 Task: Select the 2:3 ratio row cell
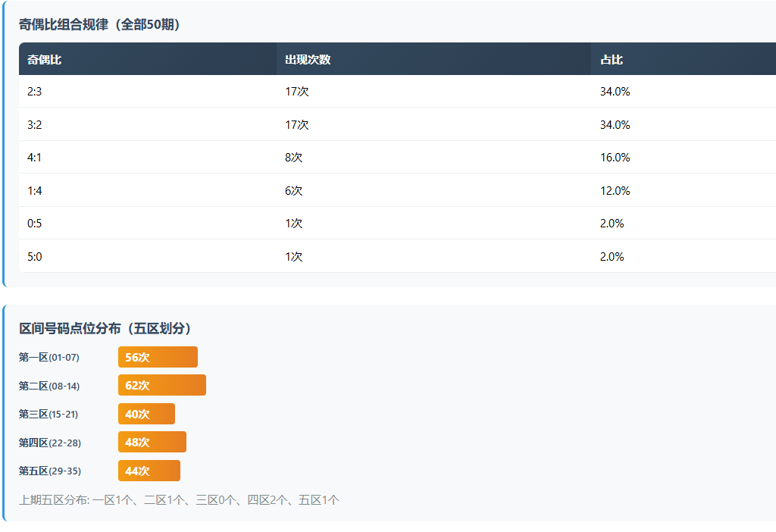[x=35, y=92]
